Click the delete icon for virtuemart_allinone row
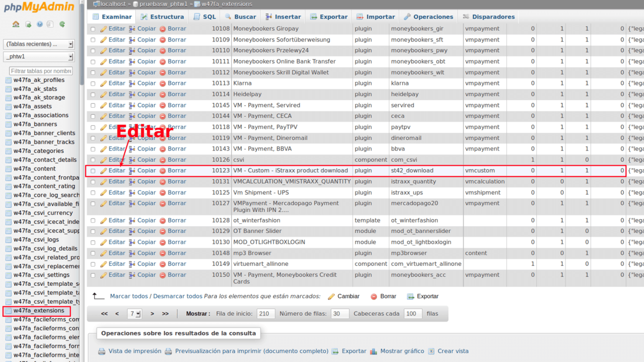This screenshot has height=362, width=644. [163, 264]
